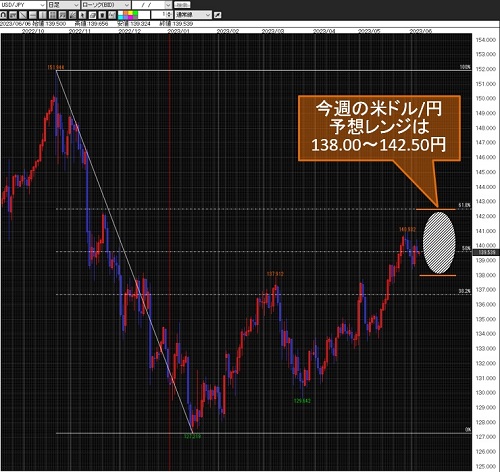Select the Fibonacci retracement tool
This screenshot has width=500, height=472.
coord(62,15)
